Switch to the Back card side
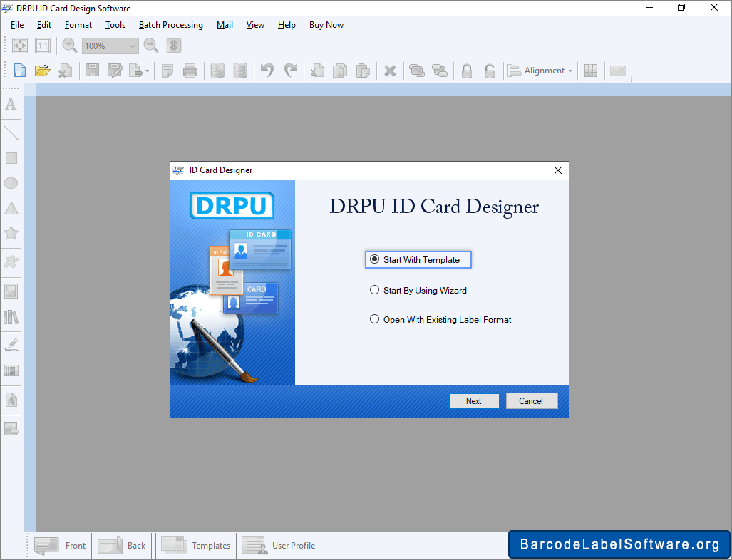The image size is (732, 560). [x=122, y=546]
